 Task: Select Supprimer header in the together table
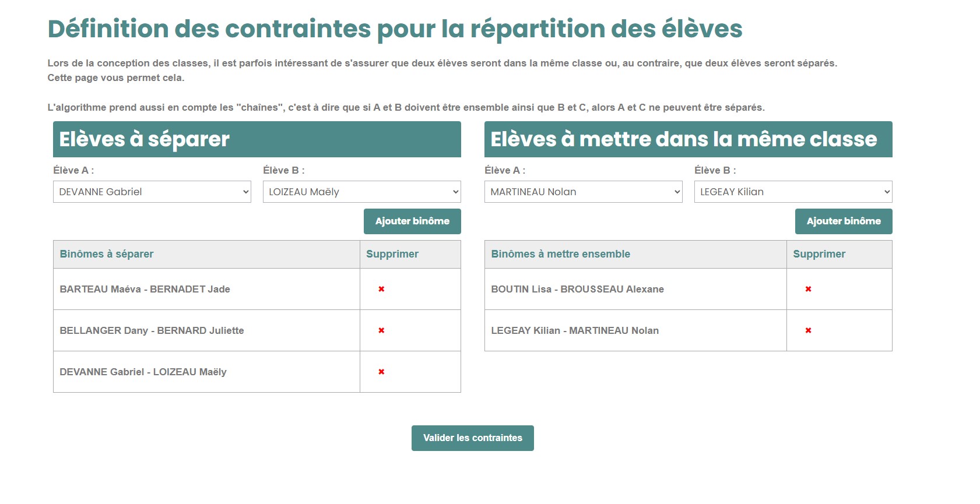[819, 254]
